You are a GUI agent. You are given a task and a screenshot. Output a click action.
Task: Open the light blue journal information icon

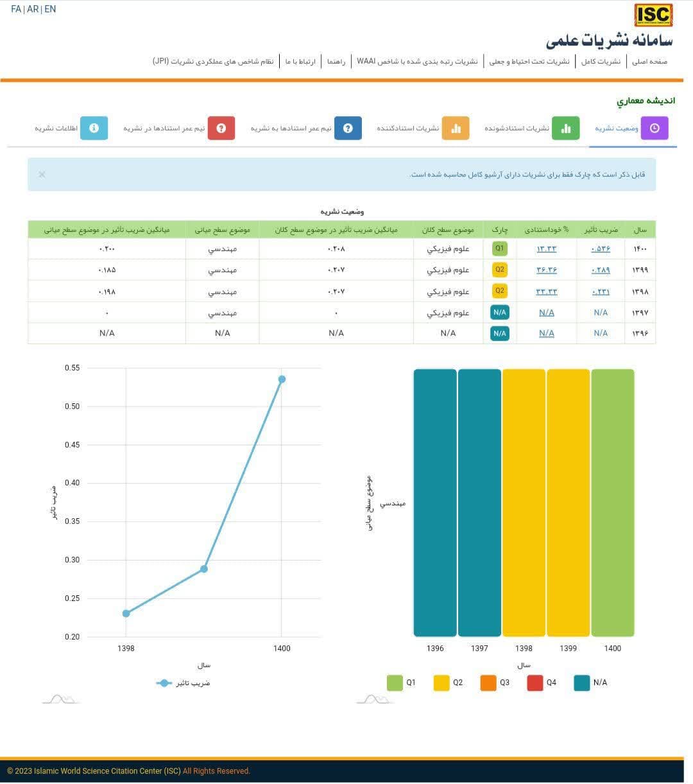pyautogui.click(x=94, y=128)
